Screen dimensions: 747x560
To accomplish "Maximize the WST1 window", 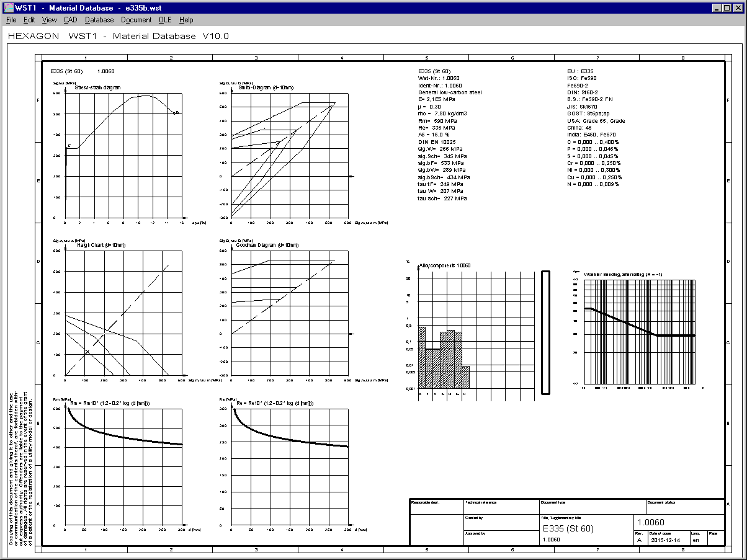I will (728, 7).
